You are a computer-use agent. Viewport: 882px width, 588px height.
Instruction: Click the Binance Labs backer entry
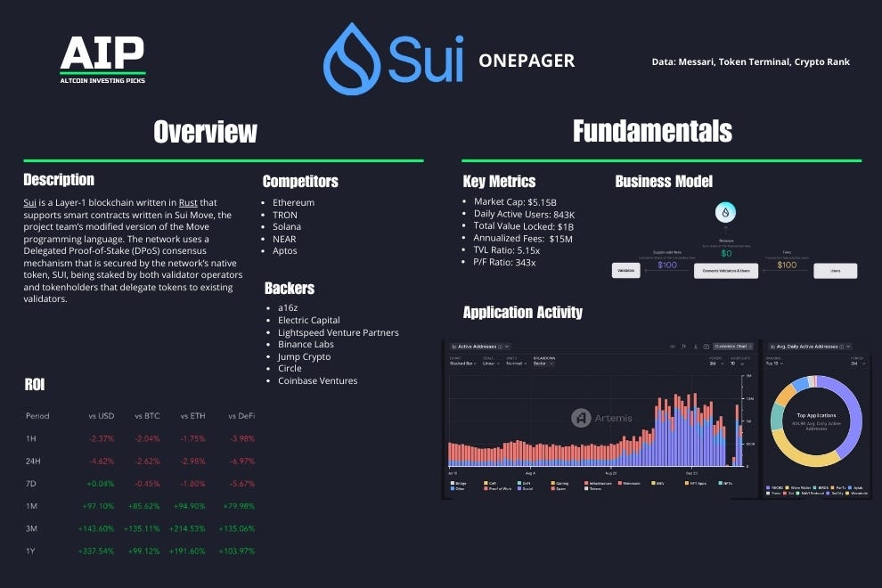[306, 345]
